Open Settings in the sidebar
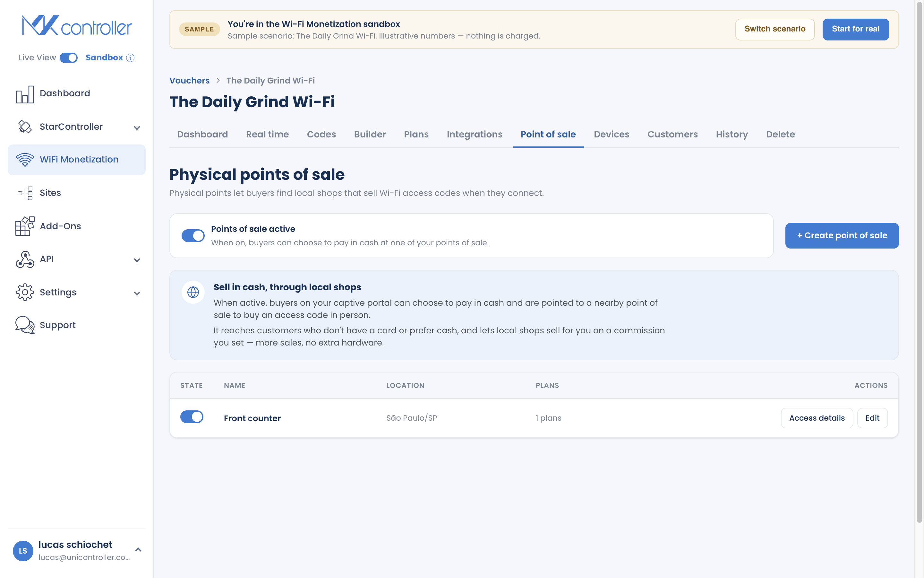This screenshot has height=578, width=924. click(x=76, y=293)
